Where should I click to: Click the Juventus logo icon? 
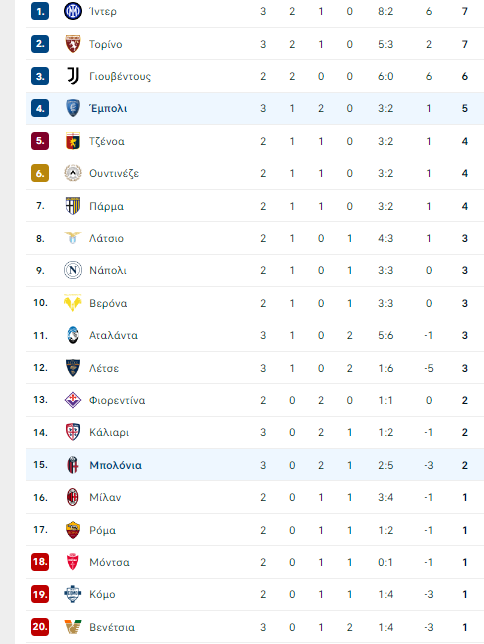pyautogui.click(x=73, y=76)
